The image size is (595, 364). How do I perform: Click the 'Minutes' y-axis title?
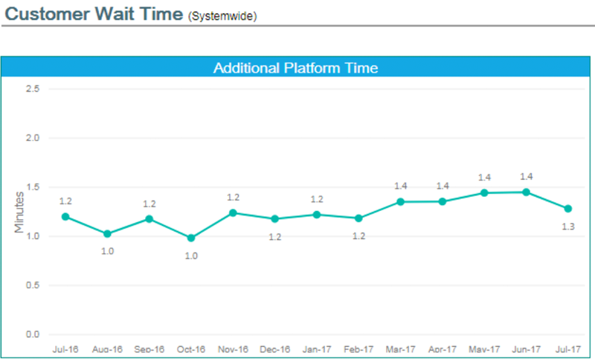(20, 212)
